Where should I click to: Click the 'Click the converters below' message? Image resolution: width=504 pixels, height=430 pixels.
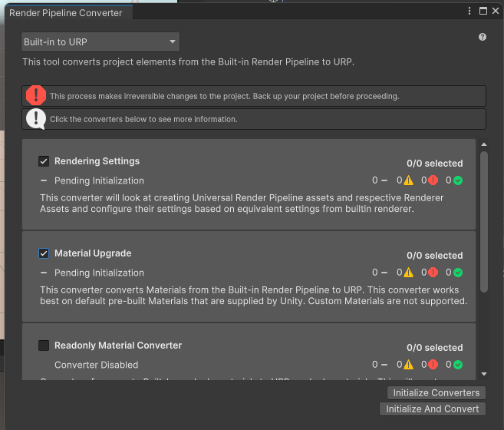[143, 119]
